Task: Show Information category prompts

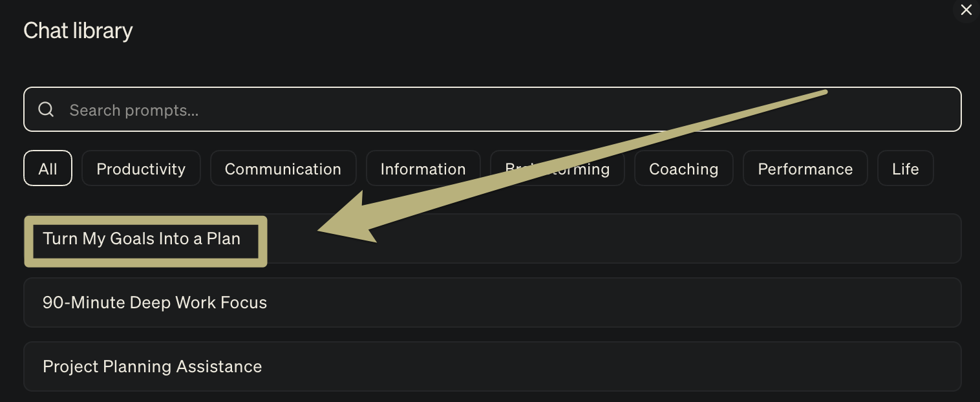Action: tap(423, 169)
